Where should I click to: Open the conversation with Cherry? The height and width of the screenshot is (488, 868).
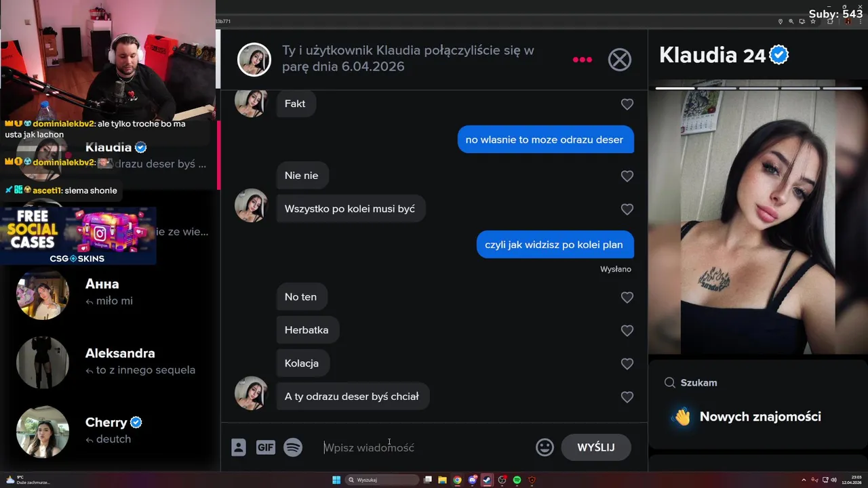point(115,431)
